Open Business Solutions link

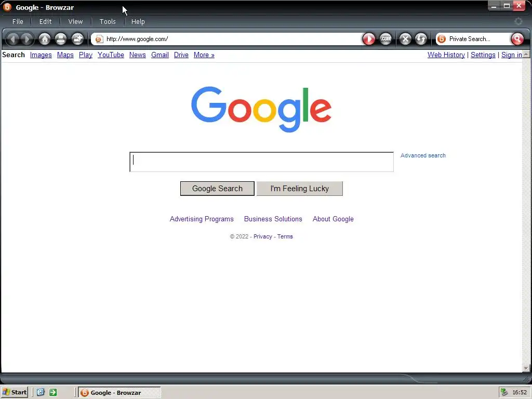(x=273, y=219)
